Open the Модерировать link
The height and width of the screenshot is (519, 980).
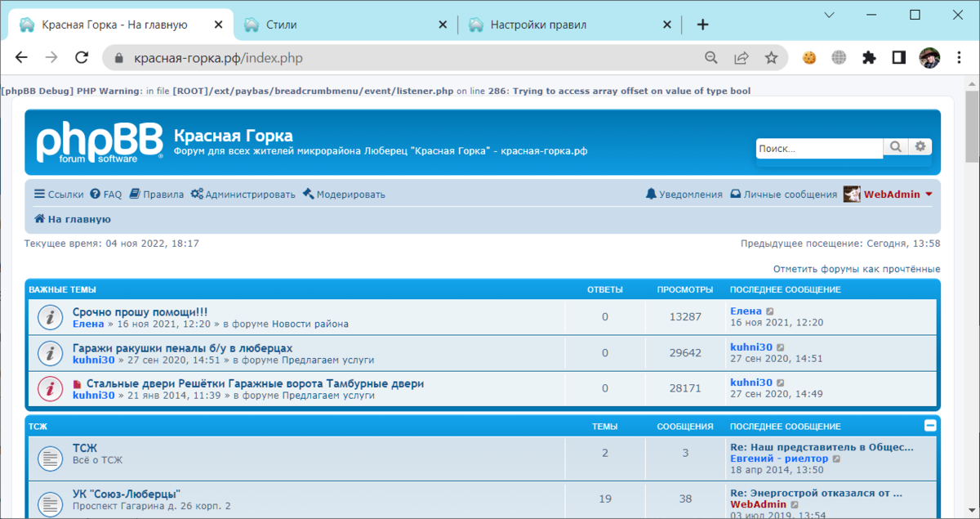(x=344, y=195)
